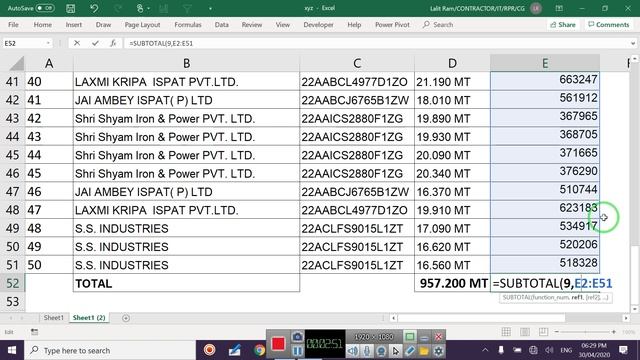This screenshot has height=360, width=640.
Task: Expand the formula bar chevron
Action: (x=633, y=43)
